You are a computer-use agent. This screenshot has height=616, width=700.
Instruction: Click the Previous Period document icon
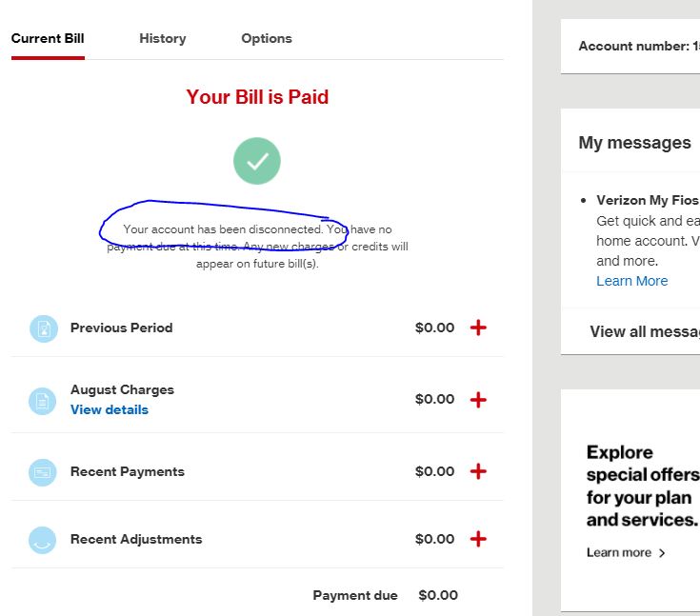coord(43,328)
